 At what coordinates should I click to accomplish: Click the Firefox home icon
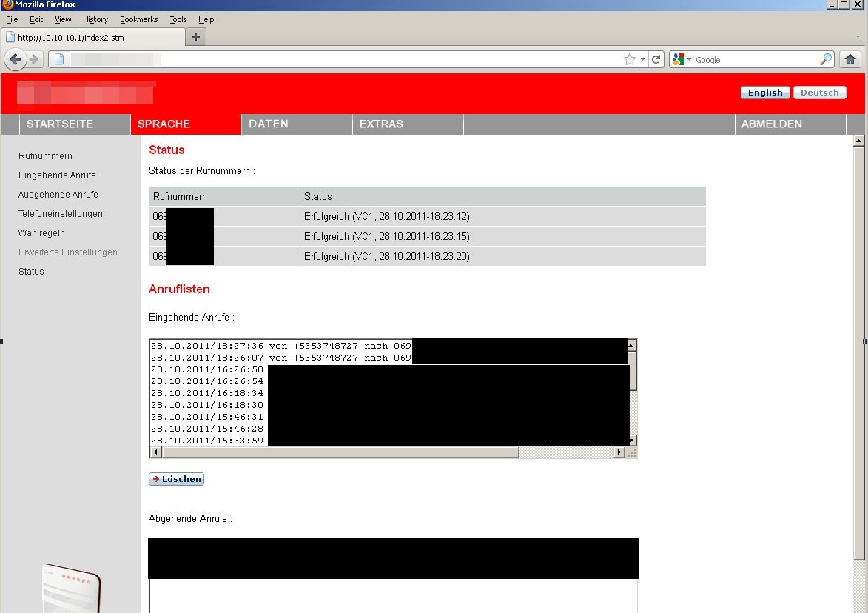click(850, 59)
